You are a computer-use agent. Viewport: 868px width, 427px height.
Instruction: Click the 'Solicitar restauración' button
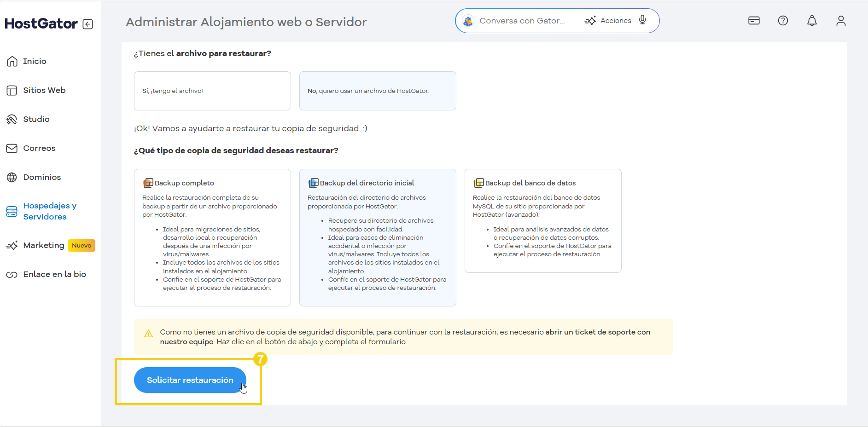190,380
